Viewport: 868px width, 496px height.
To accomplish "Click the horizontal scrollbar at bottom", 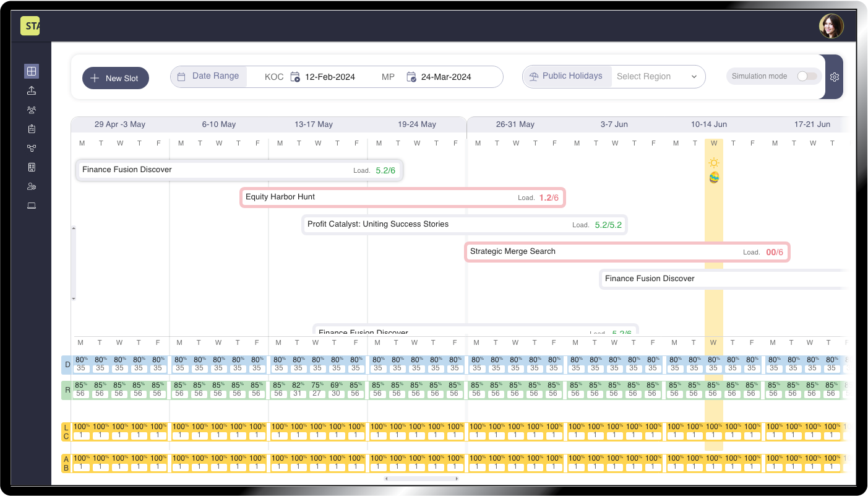I will (x=421, y=479).
